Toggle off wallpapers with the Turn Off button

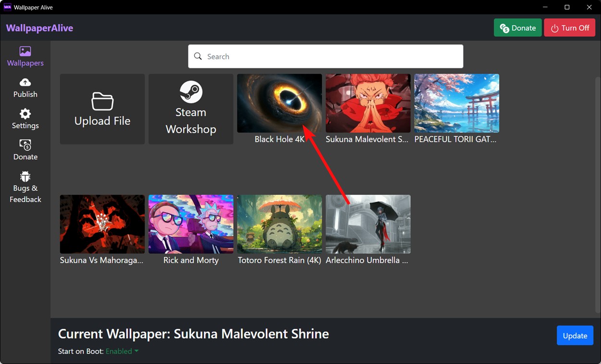570,27
